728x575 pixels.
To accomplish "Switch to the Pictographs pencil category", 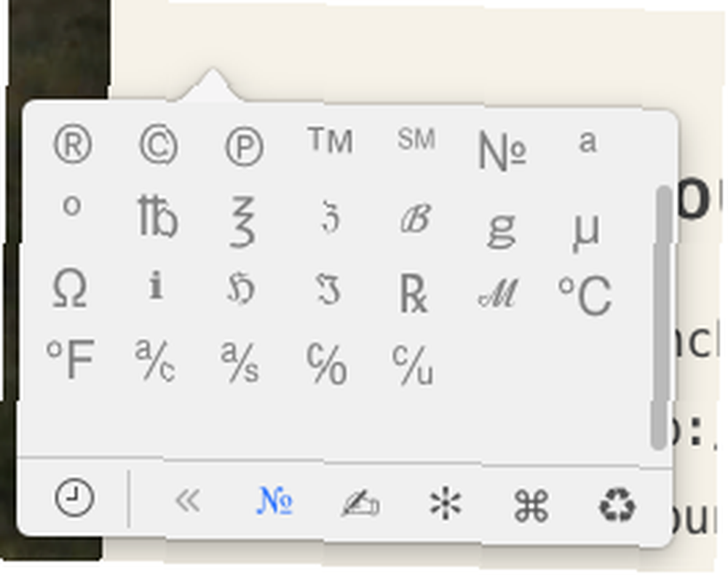I will (360, 504).
